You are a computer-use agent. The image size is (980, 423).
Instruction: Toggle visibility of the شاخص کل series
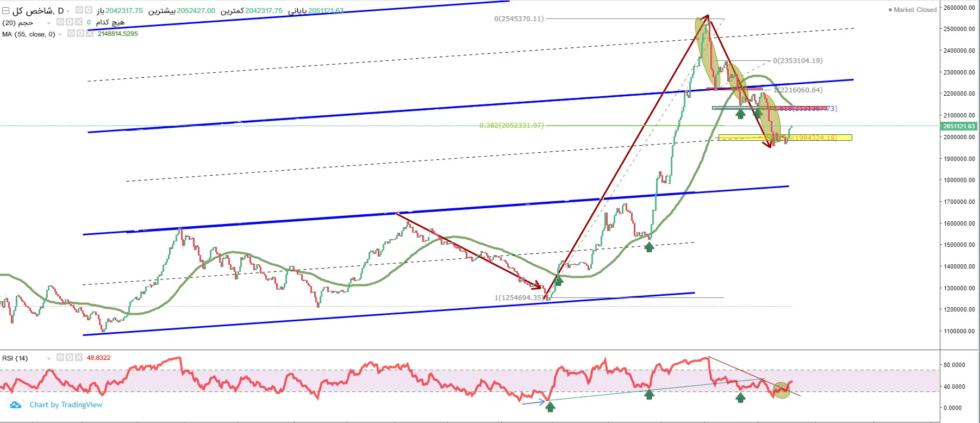point(79,10)
